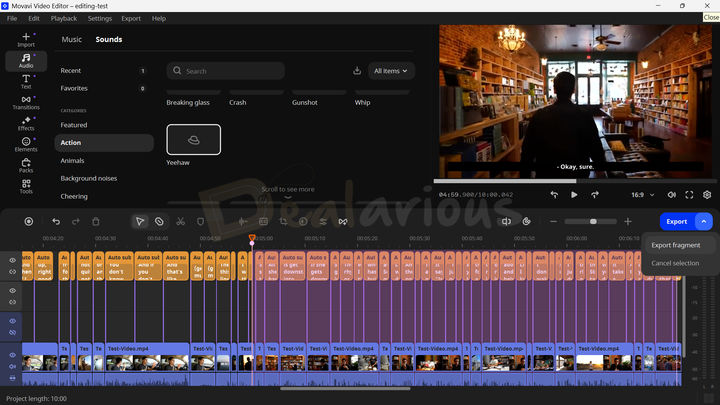Open the Settings menu
The height and width of the screenshot is (405, 720).
click(100, 18)
